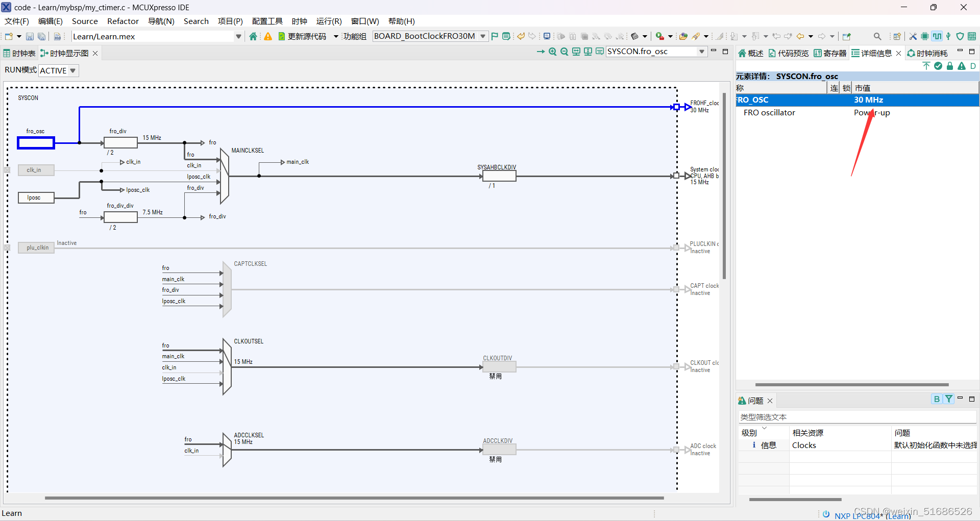Image resolution: width=980 pixels, height=521 pixels.
Task: Toggle the warning filter icon in details panel
Action: 962,66
